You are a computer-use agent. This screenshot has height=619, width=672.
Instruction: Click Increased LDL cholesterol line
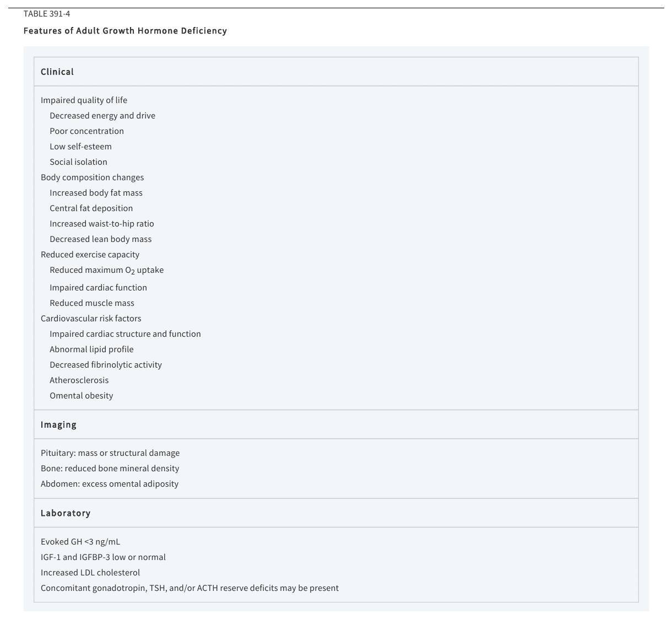[x=90, y=573]
